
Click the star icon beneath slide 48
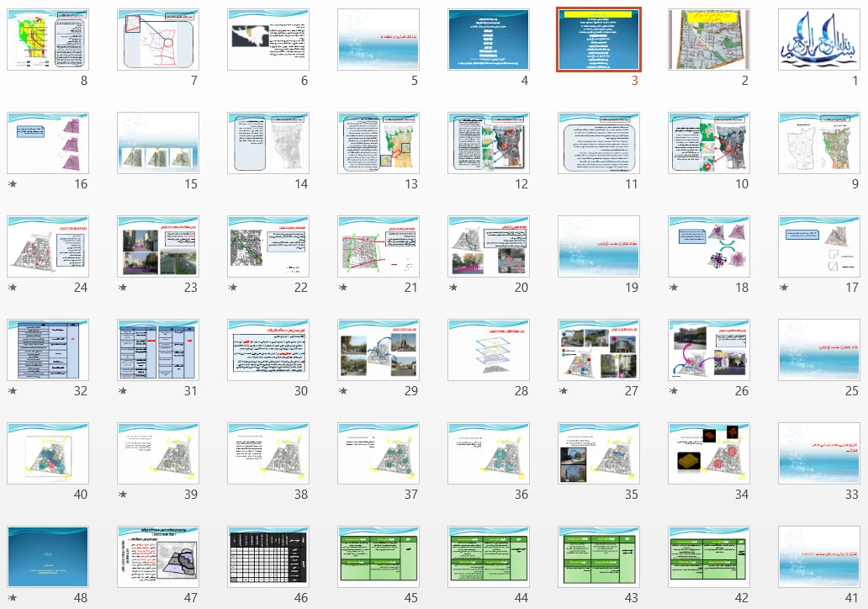click(12, 598)
